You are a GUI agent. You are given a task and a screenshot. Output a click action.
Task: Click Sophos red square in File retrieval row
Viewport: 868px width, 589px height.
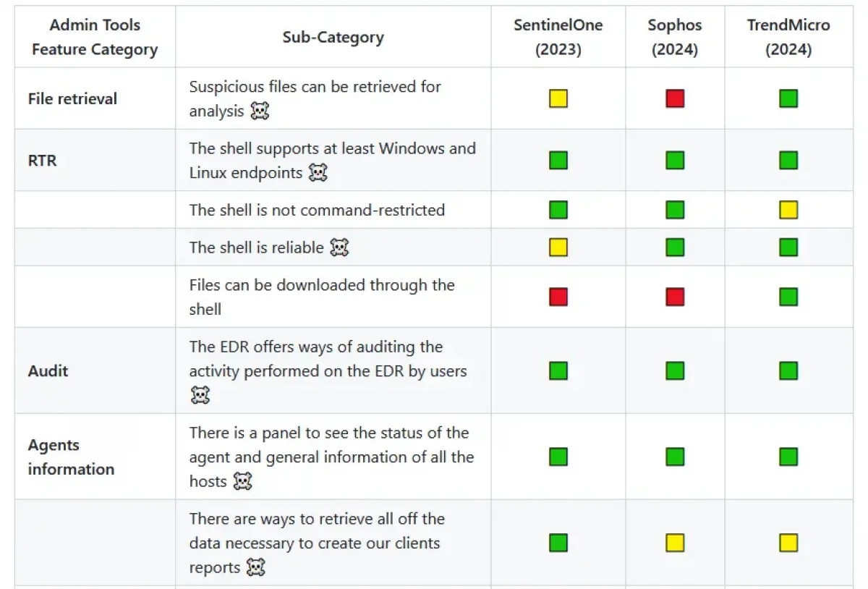[674, 98]
